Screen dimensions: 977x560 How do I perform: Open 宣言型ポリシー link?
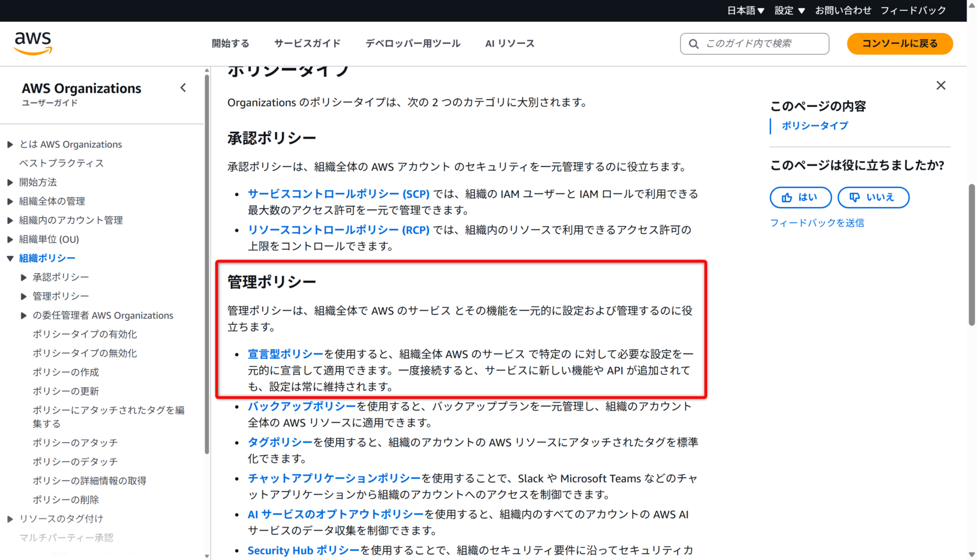click(285, 354)
